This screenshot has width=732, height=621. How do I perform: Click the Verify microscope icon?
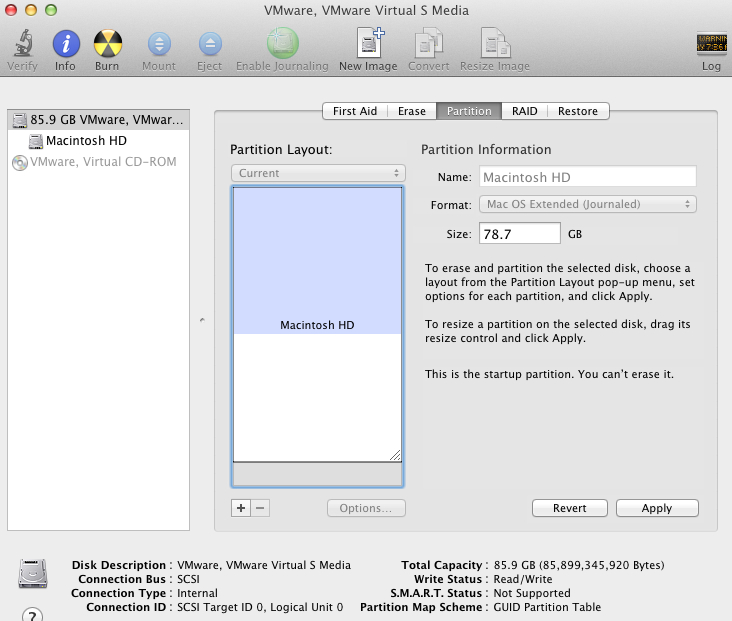[22, 43]
